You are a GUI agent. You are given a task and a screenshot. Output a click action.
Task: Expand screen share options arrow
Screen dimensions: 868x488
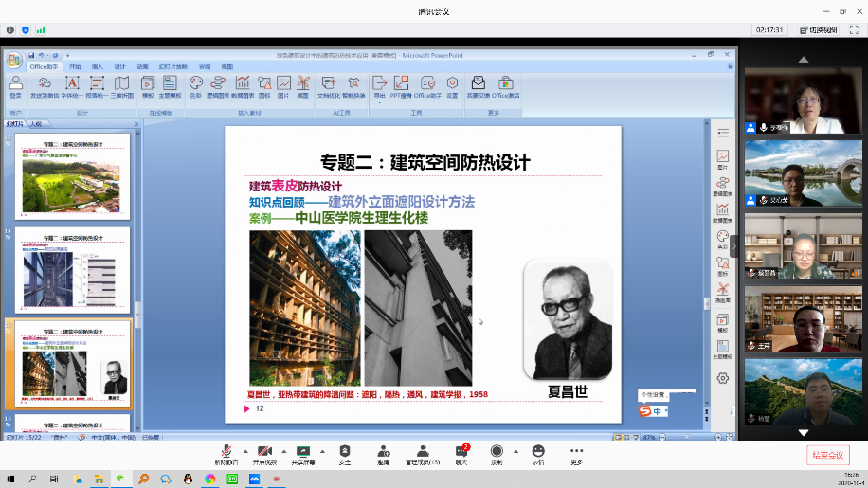[322, 451]
